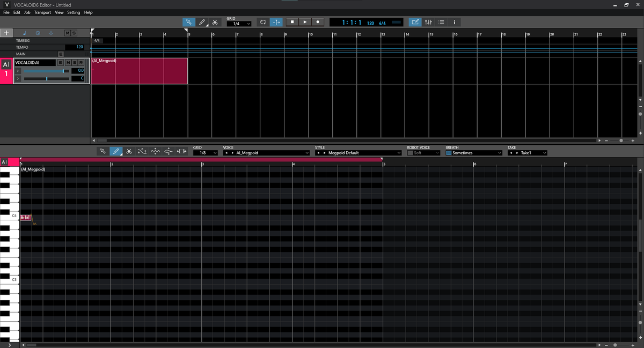The image size is (644, 348).
Task: Click the clock tempo icon in track header
Action: coord(38,33)
